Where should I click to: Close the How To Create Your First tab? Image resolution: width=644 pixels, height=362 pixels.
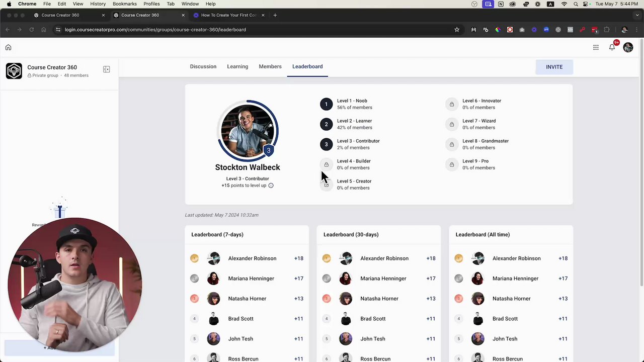coord(263,15)
